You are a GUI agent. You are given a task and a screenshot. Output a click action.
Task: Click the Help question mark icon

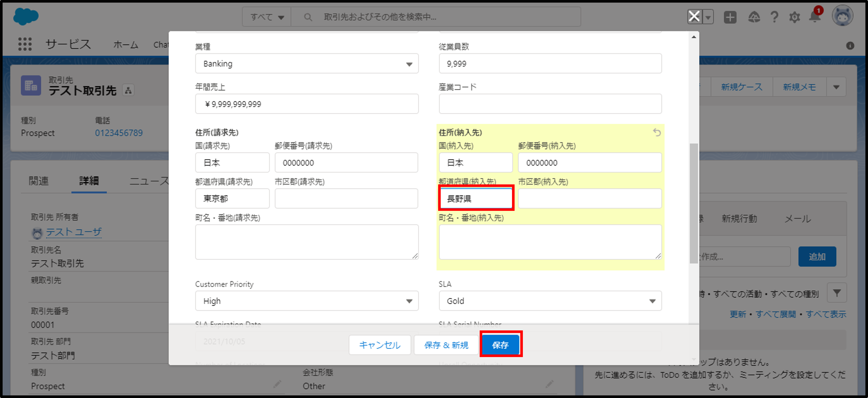point(774,17)
